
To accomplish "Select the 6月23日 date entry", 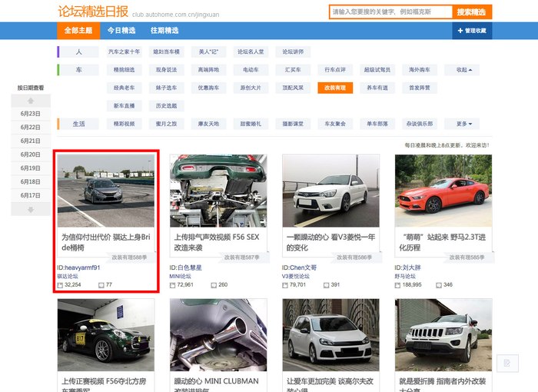I will pos(31,114).
